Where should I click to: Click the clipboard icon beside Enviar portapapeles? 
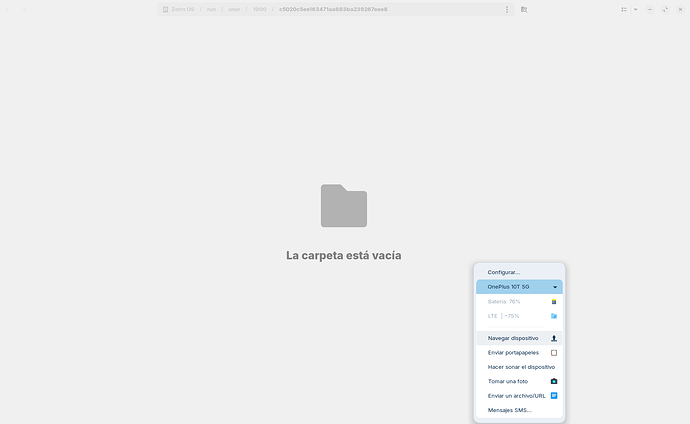(554, 353)
